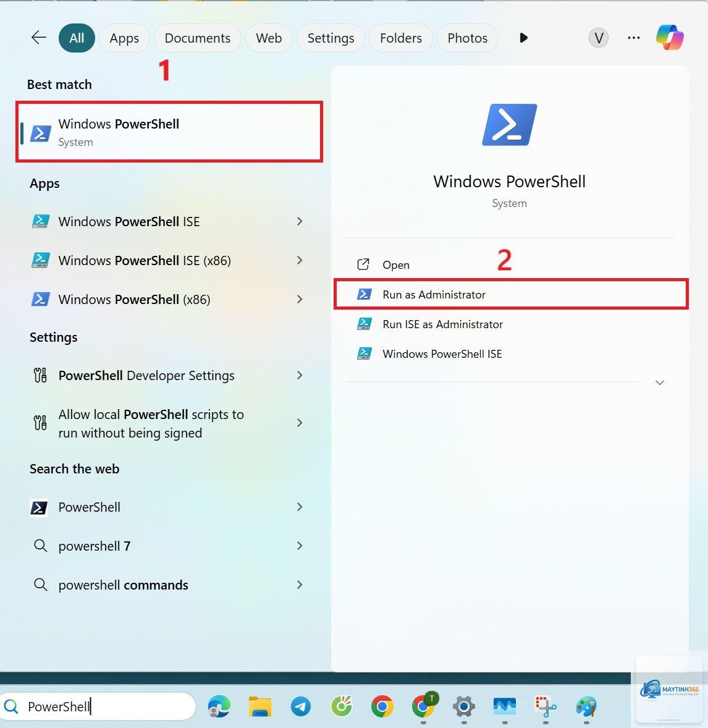Switch to the Web filter tab
This screenshot has height=728, width=708.
(269, 38)
